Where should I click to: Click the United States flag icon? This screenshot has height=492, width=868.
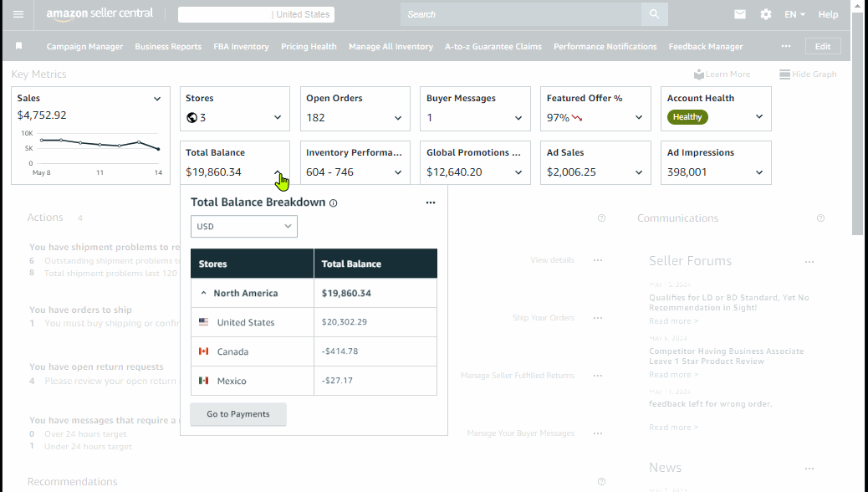pyautogui.click(x=204, y=322)
